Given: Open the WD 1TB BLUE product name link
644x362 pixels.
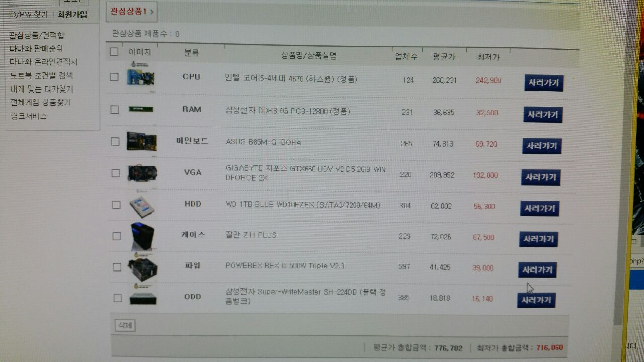Looking at the screenshot, I should coord(303,205).
